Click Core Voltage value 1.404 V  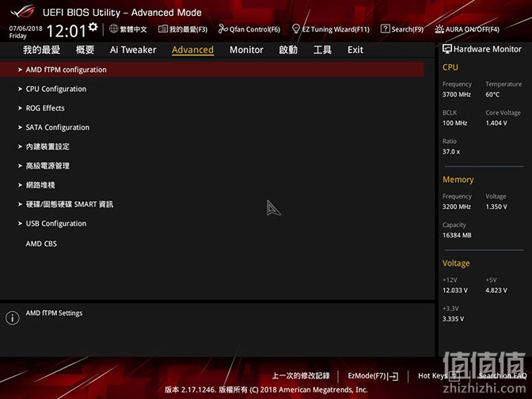point(496,123)
